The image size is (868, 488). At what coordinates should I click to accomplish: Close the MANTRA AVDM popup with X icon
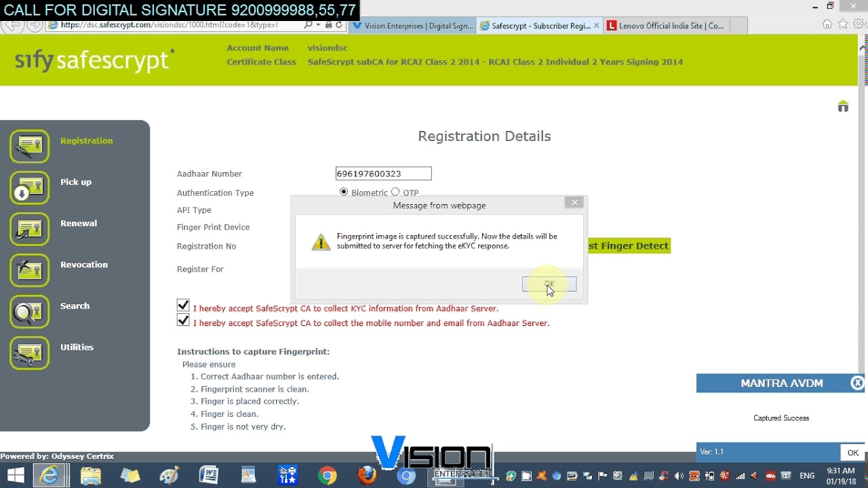[x=857, y=383]
